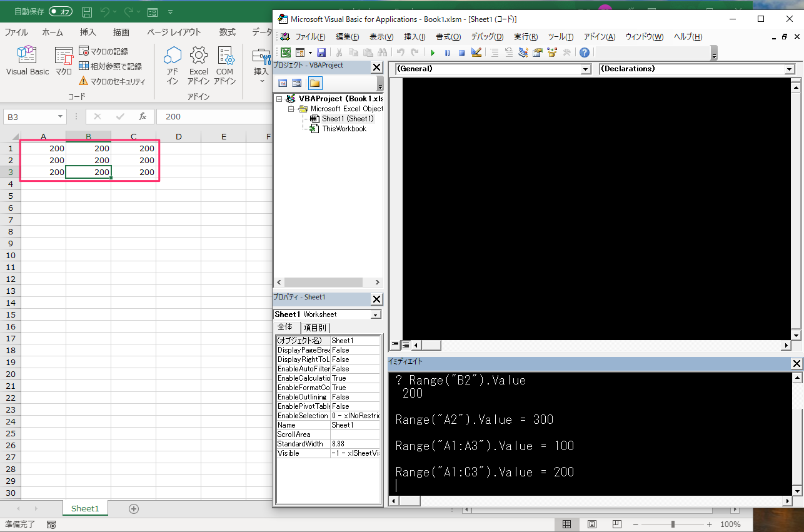Viewport: 804px width, 532px height.
Task: Click the Name Box showing B3
Action: point(29,116)
